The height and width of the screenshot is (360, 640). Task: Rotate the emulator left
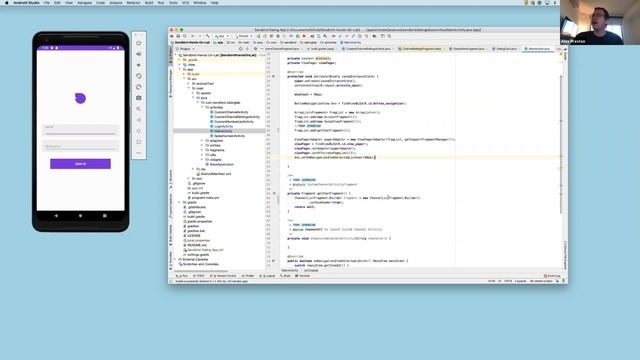139,76
